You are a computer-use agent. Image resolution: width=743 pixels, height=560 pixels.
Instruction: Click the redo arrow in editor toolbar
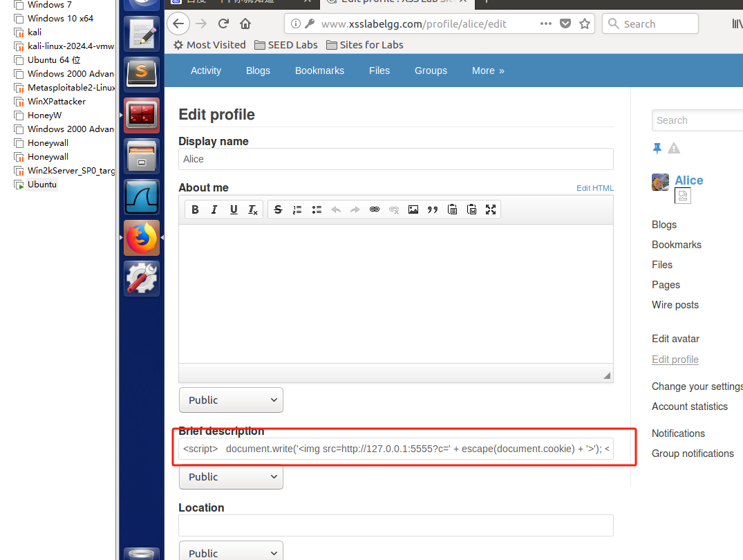[x=355, y=209]
